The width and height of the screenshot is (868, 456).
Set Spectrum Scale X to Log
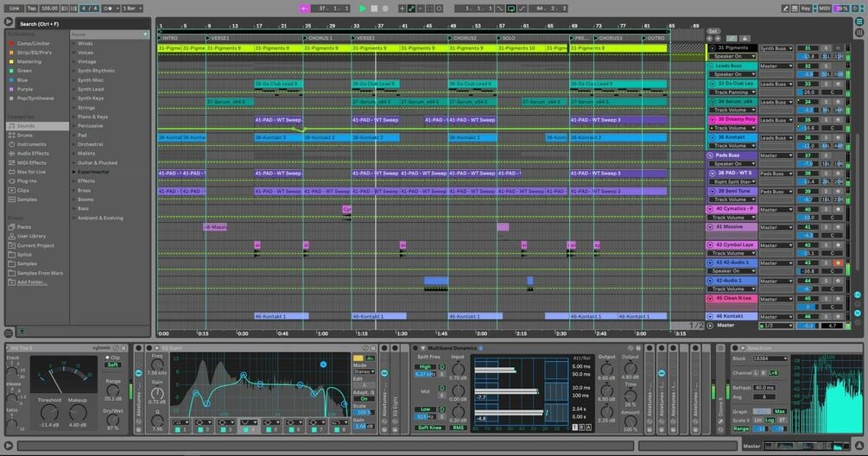pos(770,420)
